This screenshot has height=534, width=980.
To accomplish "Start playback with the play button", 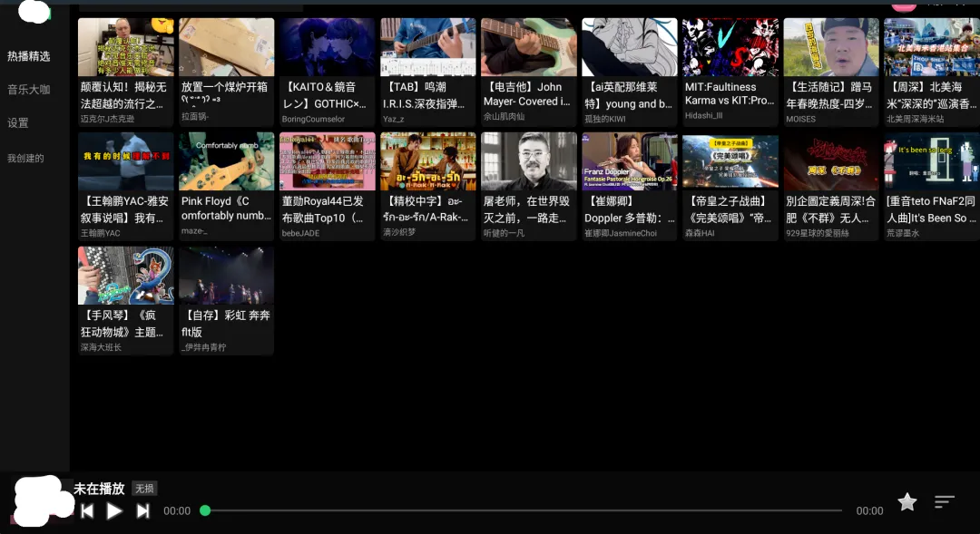I will 113,511.
